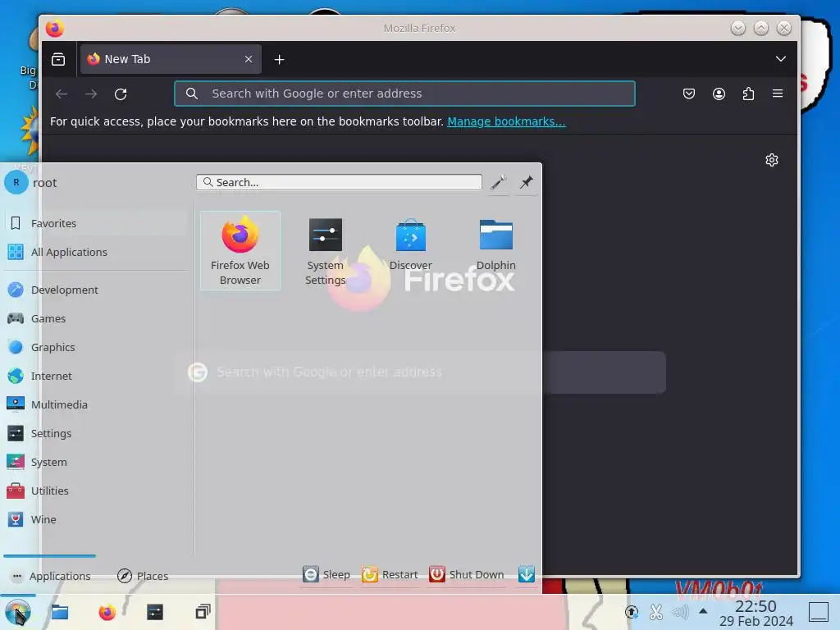Open System Settings from taskbar
The width and height of the screenshot is (840, 630).
(x=155, y=612)
